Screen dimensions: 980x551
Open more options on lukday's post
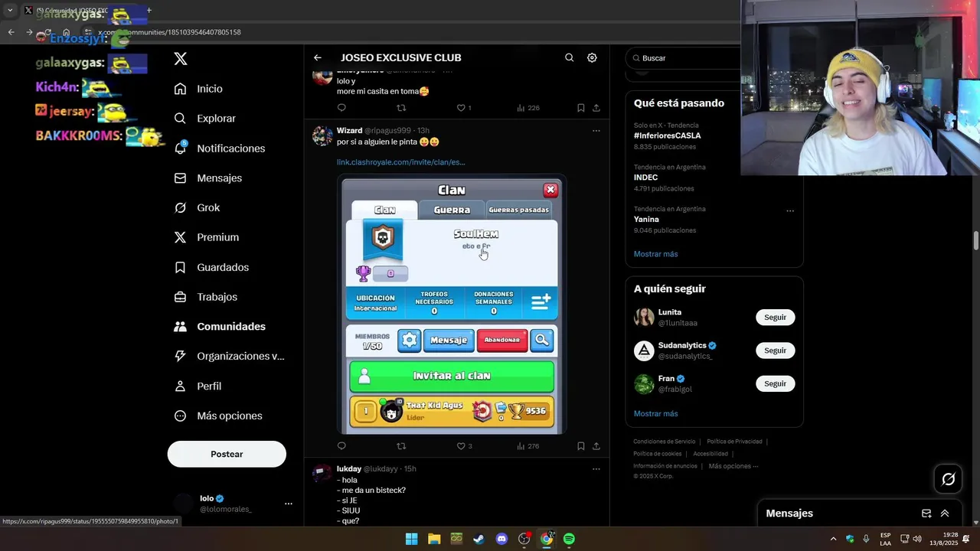tap(596, 468)
